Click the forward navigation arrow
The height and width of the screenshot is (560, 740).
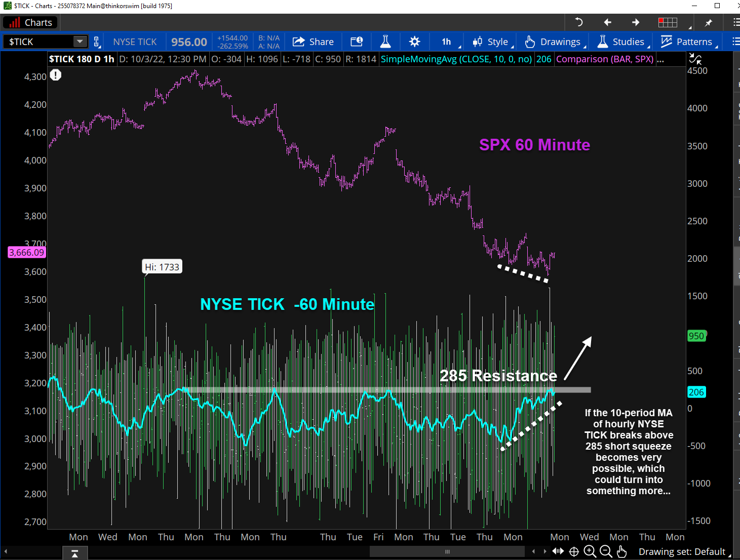click(x=635, y=22)
